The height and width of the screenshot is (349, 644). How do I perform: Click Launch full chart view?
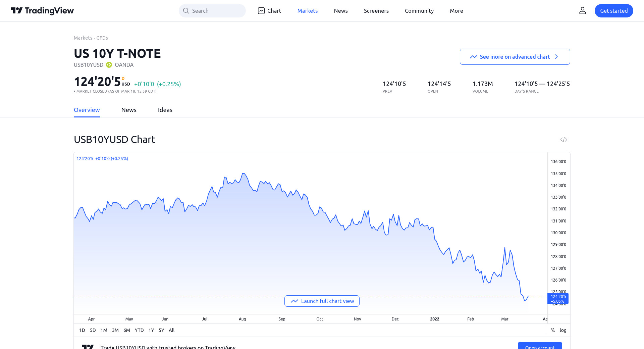point(322,301)
